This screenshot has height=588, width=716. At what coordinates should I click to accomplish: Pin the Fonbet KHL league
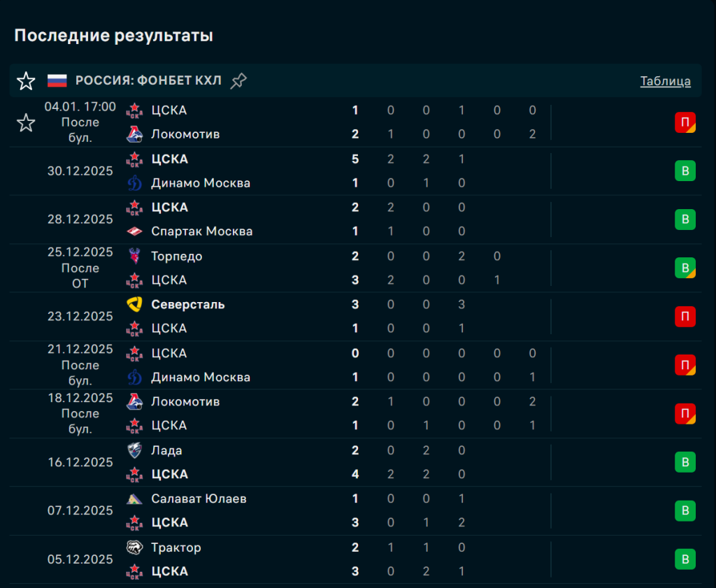click(x=238, y=81)
